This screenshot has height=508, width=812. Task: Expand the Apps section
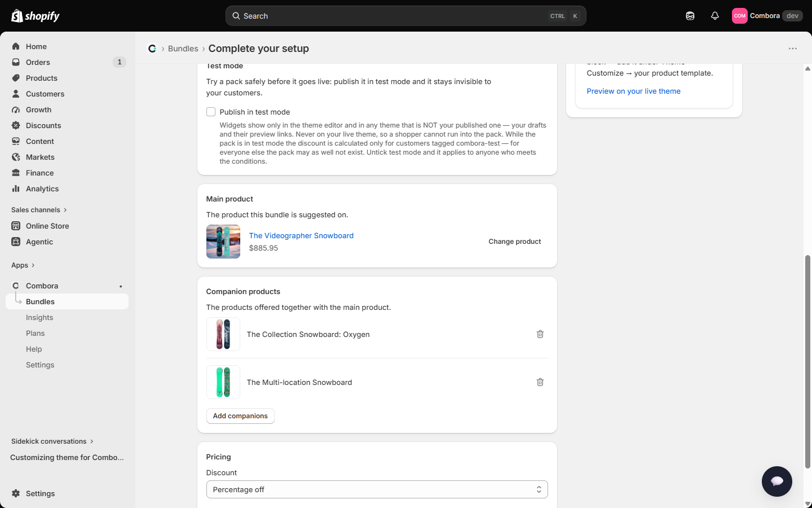coord(23,265)
